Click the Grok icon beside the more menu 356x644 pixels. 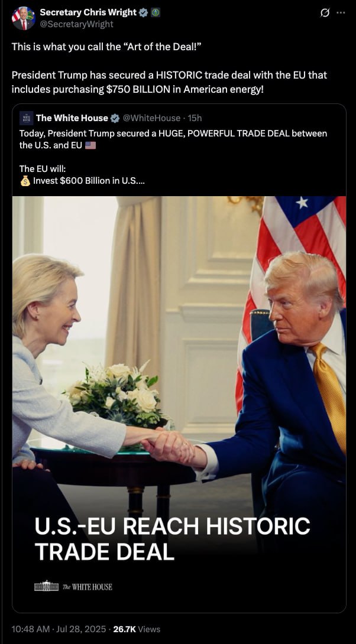click(x=325, y=13)
